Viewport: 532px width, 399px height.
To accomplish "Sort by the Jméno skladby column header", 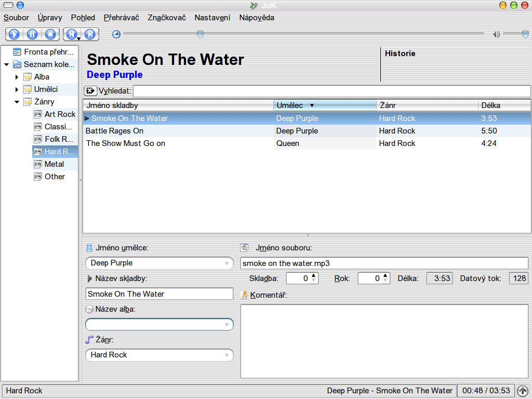I will 179,105.
